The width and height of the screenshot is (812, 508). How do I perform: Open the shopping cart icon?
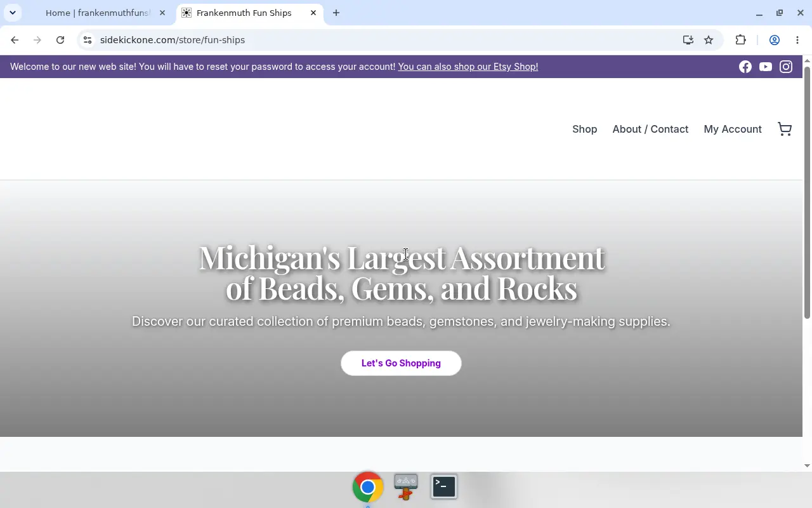click(785, 129)
